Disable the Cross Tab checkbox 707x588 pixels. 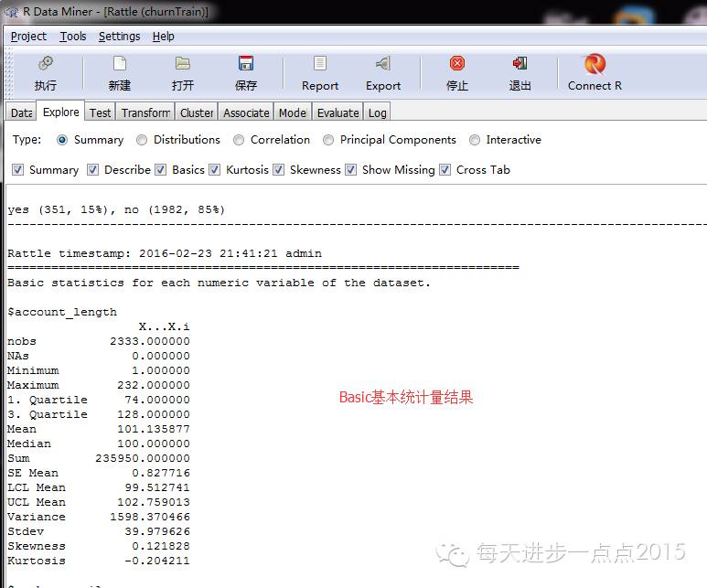pyautogui.click(x=445, y=170)
